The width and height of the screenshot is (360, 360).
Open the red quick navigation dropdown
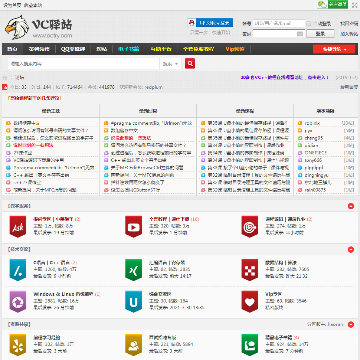[x=334, y=49]
